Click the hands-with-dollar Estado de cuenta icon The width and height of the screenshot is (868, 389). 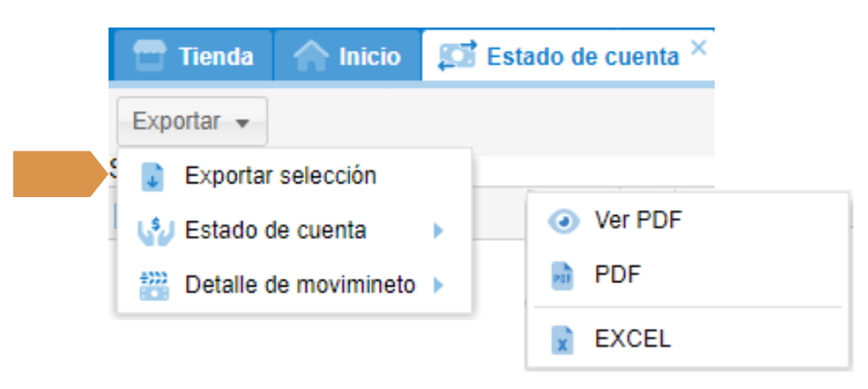click(154, 231)
